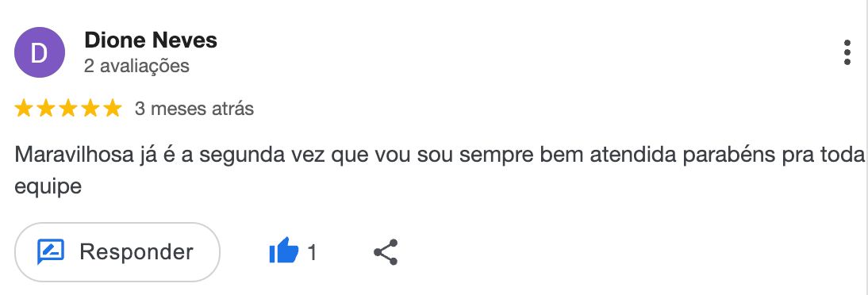The width and height of the screenshot is (868, 295).
Task: Click the Responder button
Action: pos(117,252)
